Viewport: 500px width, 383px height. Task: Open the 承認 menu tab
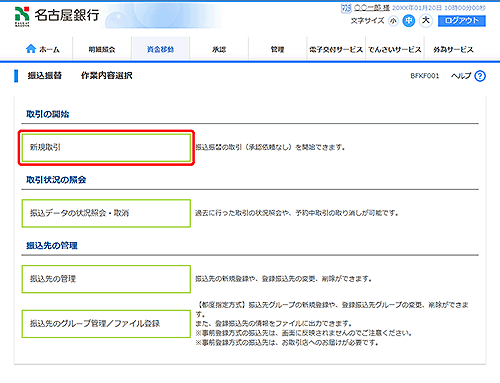coord(219,49)
